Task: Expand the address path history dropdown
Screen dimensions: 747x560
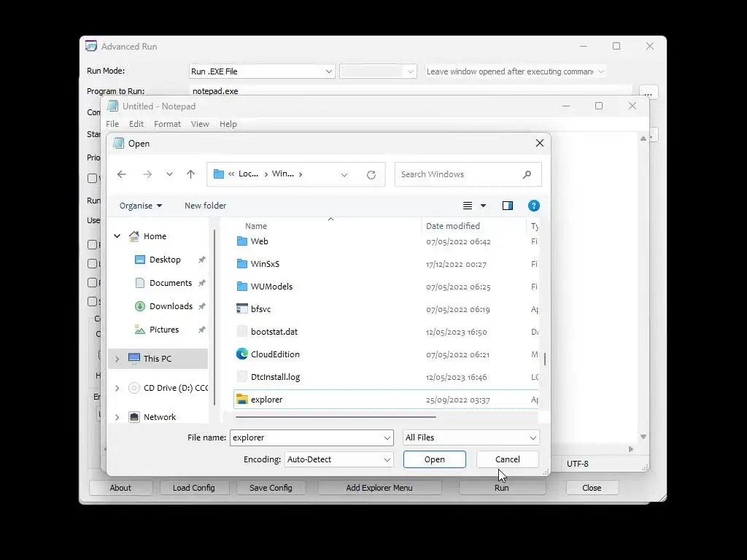Action: click(344, 175)
